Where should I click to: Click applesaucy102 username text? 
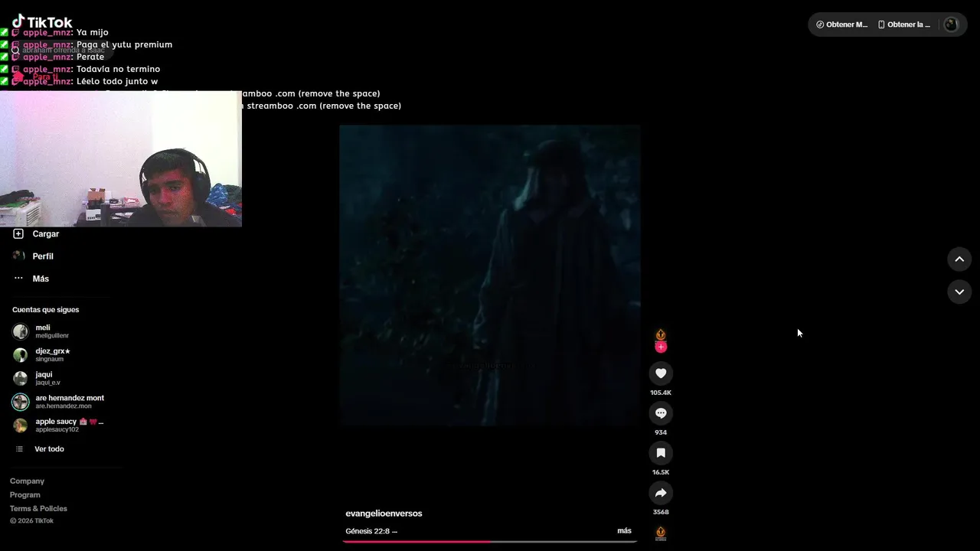pos(57,429)
